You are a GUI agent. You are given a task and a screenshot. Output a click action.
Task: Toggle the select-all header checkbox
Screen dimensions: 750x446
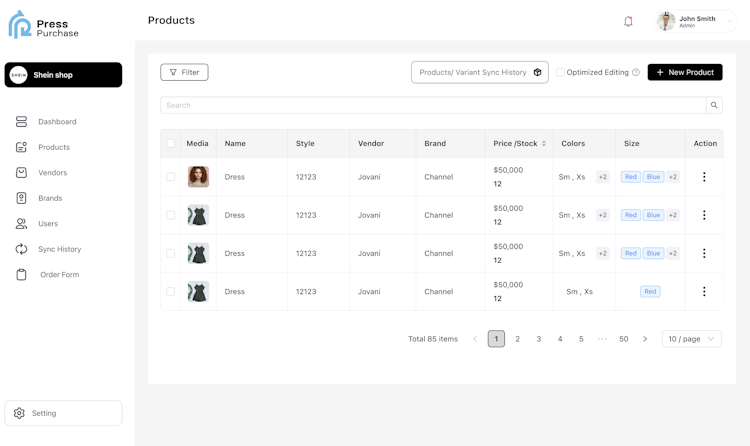pyautogui.click(x=170, y=144)
